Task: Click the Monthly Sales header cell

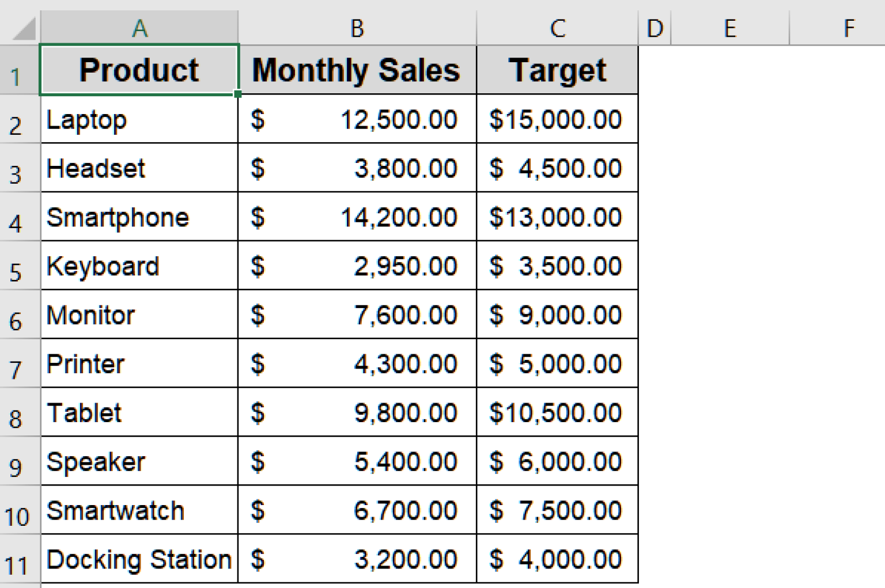Action: [356, 69]
